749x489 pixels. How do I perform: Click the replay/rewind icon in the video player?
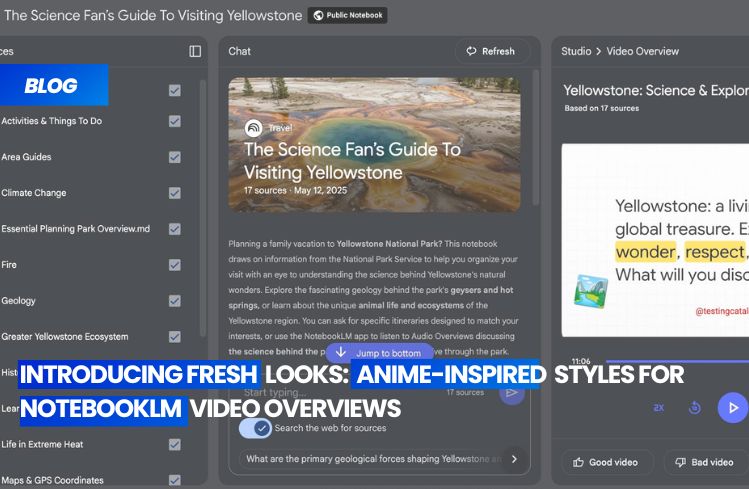tap(694, 407)
